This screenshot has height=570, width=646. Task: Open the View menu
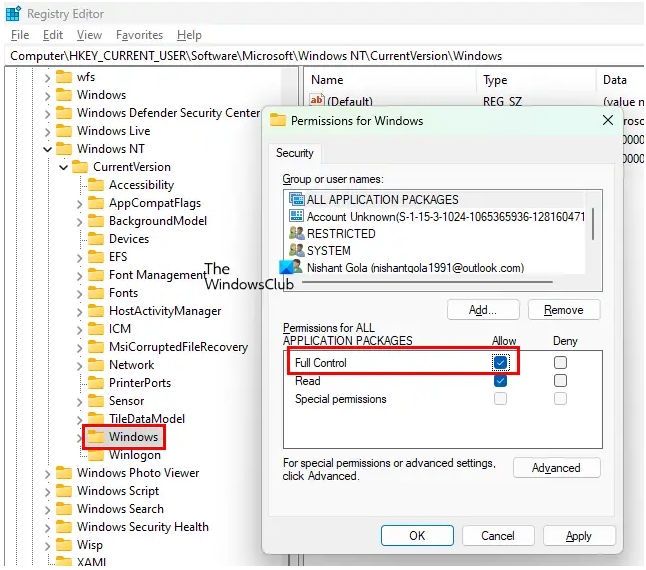click(89, 35)
